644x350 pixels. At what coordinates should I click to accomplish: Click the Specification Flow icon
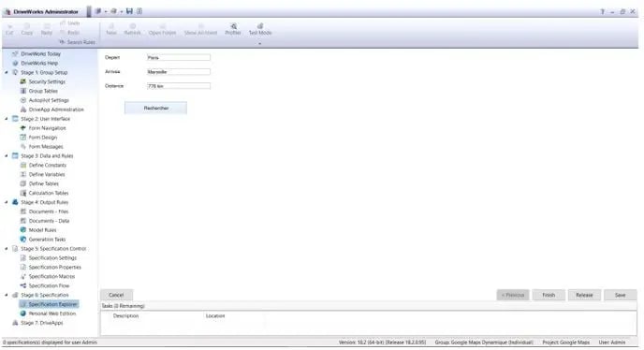point(23,286)
